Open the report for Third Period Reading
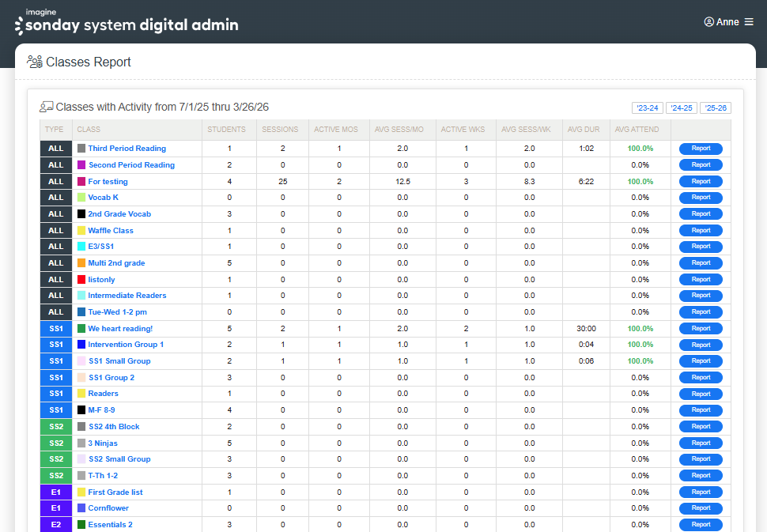The image size is (767, 532). [701, 148]
